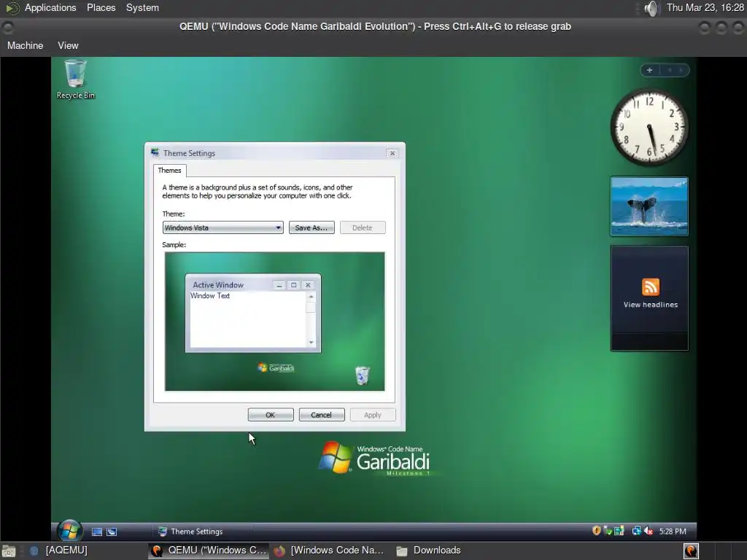Screen dimensions: 747x560
Task: Open the System menu
Action: [x=142, y=7]
